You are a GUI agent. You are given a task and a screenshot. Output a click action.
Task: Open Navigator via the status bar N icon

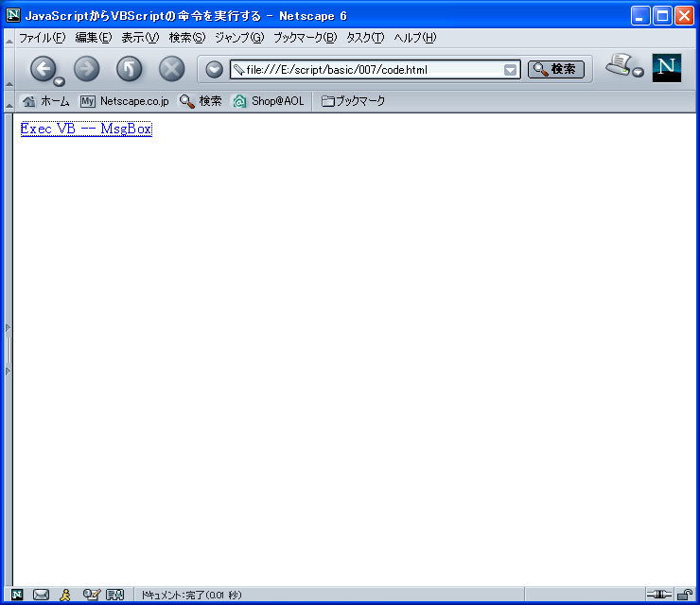pyautogui.click(x=17, y=595)
